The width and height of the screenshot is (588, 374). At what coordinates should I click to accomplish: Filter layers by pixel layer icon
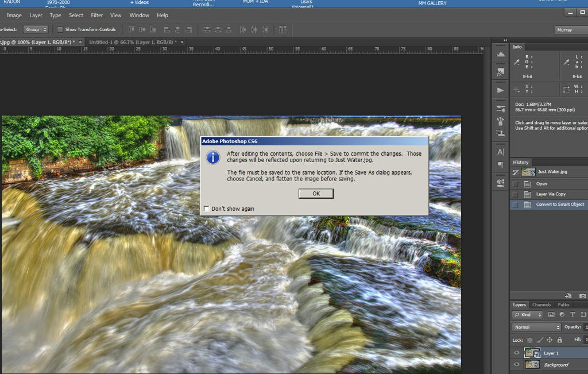click(x=551, y=315)
